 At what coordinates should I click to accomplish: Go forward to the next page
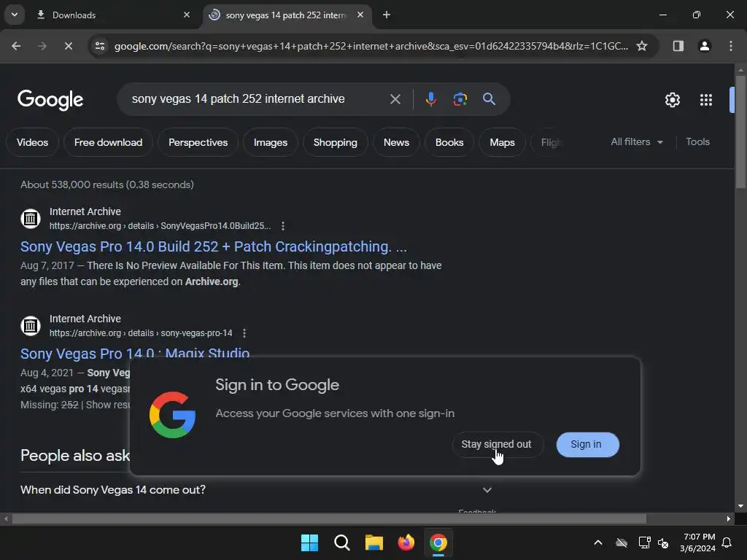tap(42, 46)
